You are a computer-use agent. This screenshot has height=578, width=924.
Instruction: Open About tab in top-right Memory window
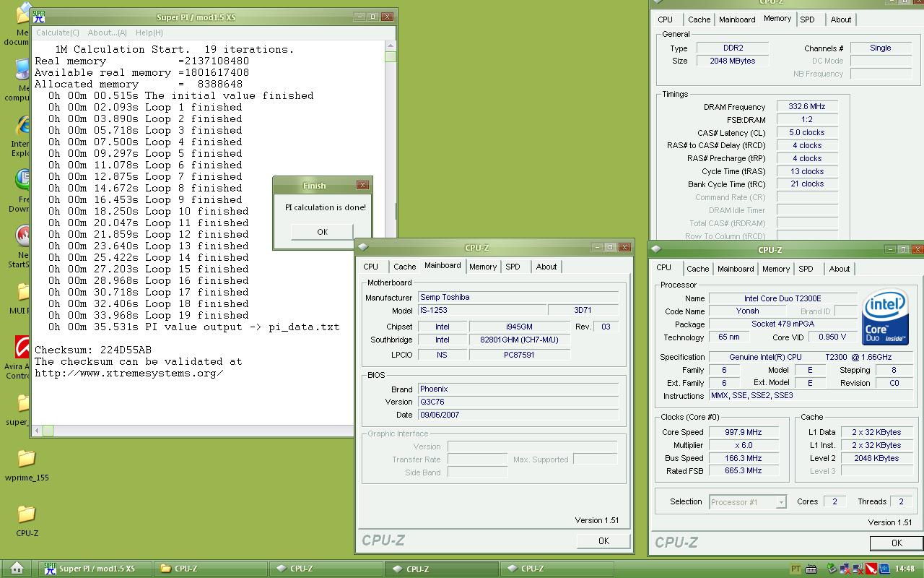pyautogui.click(x=841, y=20)
